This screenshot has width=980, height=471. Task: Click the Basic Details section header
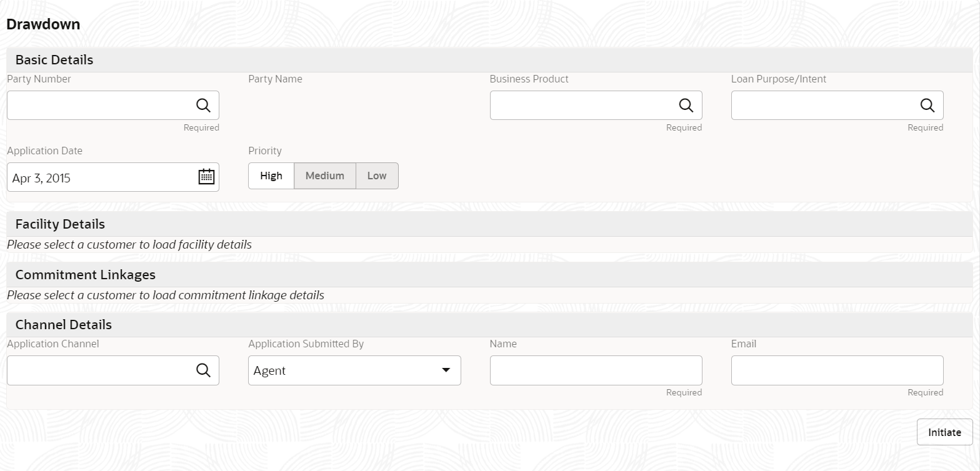coord(489,60)
